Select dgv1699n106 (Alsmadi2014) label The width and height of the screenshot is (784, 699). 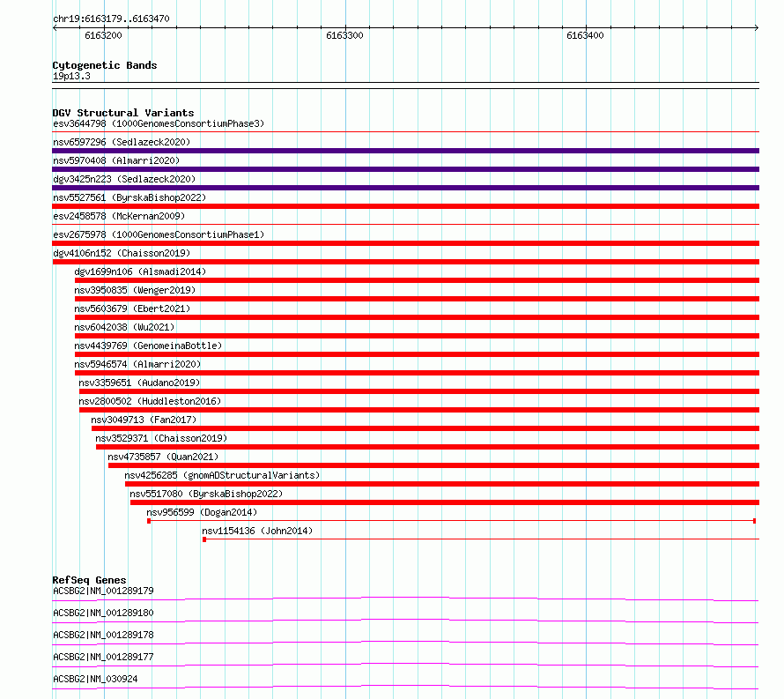pos(140,271)
